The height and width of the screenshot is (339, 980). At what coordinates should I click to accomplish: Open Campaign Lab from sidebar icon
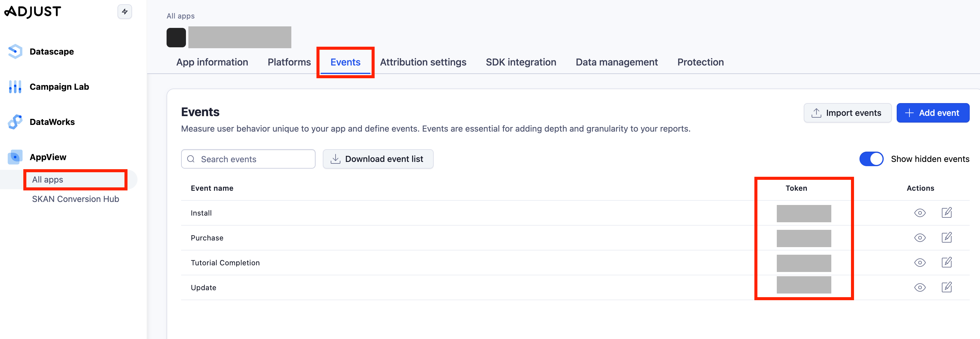click(x=15, y=87)
